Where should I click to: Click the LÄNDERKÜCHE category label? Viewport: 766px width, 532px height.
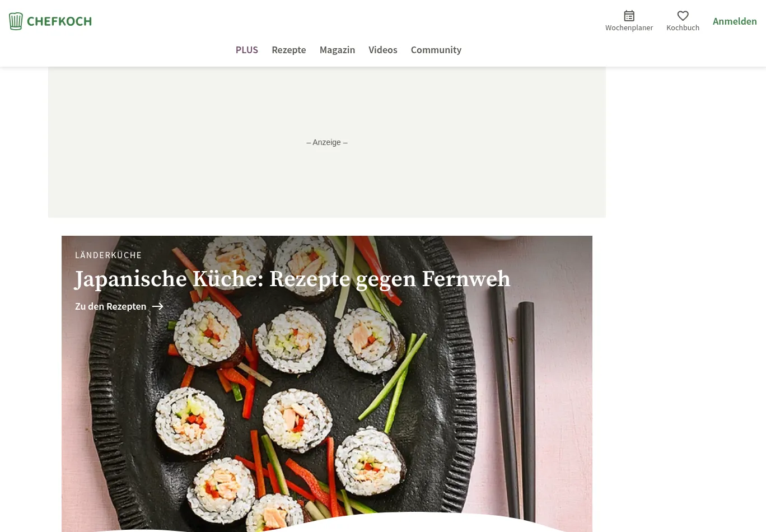[109, 255]
